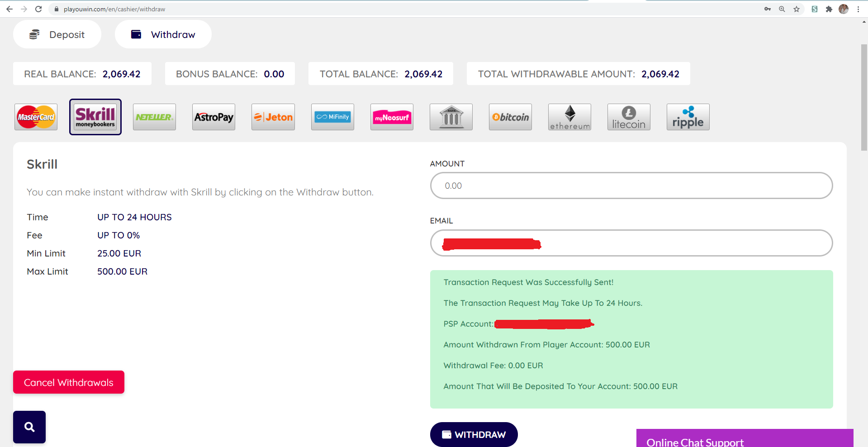Open saved passwords key icon
The image size is (868, 447).
[768, 9]
